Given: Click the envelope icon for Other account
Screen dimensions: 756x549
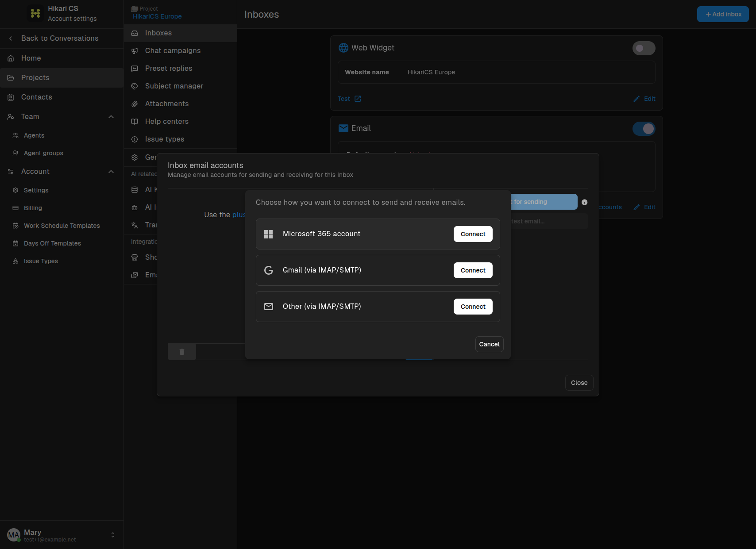Looking at the screenshot, I should click(269, 307).
